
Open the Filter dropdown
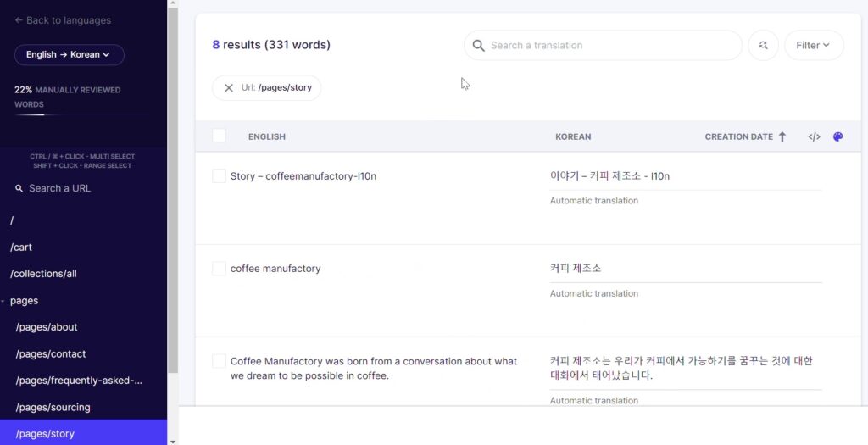coord(813,46)
